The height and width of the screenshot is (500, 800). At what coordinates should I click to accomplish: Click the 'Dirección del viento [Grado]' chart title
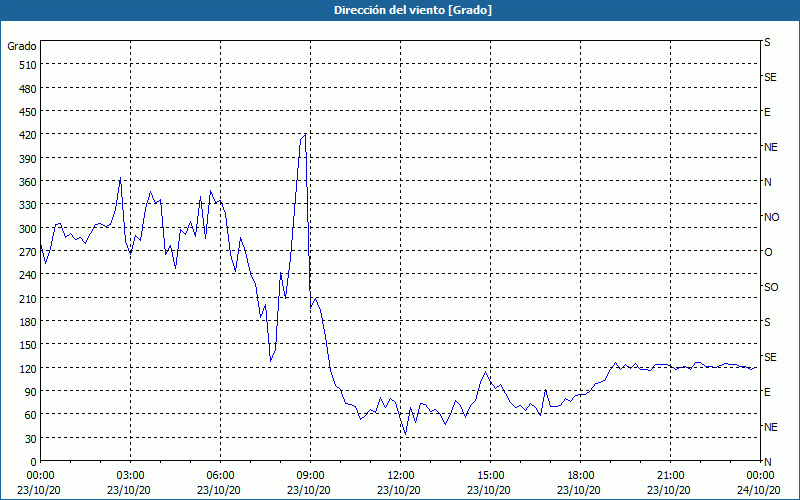413,10
